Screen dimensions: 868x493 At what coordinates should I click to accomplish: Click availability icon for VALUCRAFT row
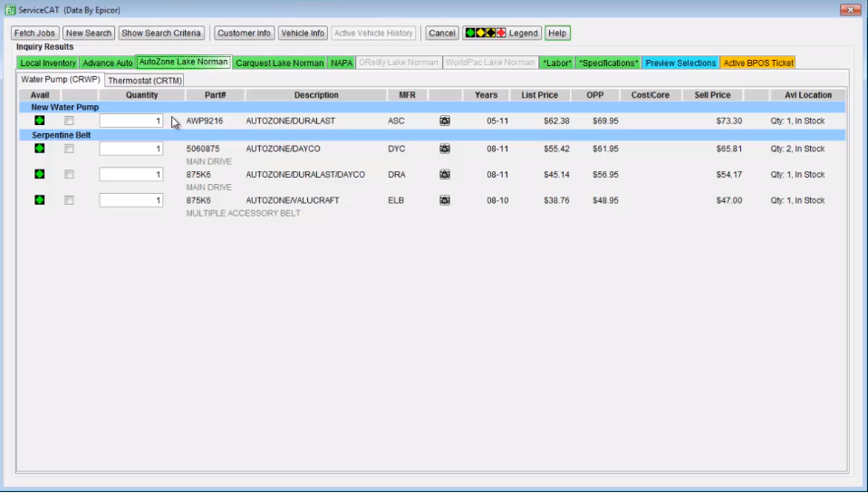(x=39, y=199)
